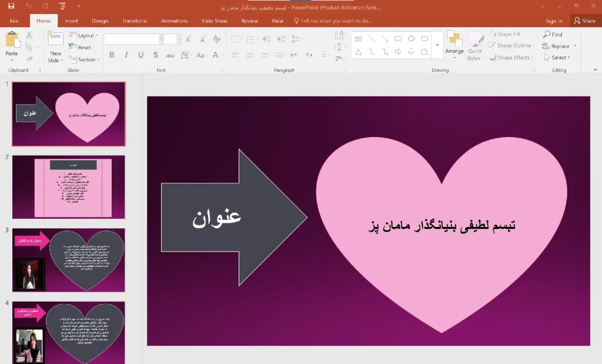This screenshot has height=364, width=602.
Task: Toggle bold formatting
Action: 111,54
